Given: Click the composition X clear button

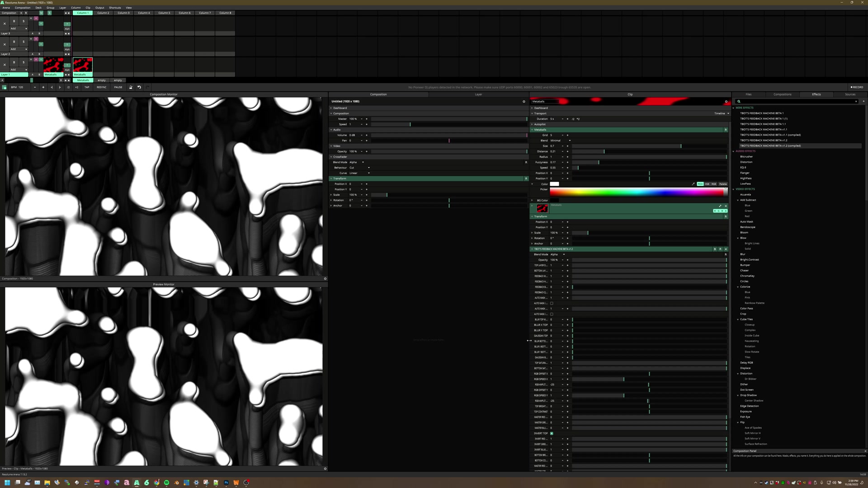Looking at the screenshot, I should pos(21,13).
